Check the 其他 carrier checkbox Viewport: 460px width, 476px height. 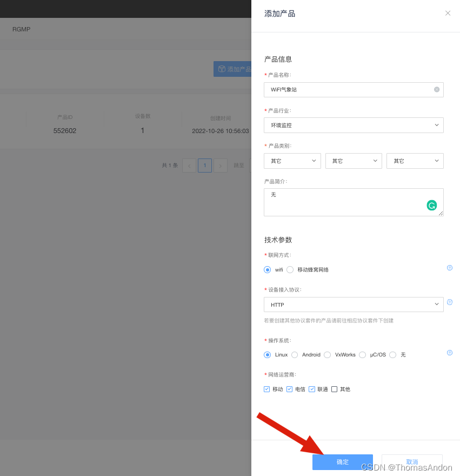(335, 389)
